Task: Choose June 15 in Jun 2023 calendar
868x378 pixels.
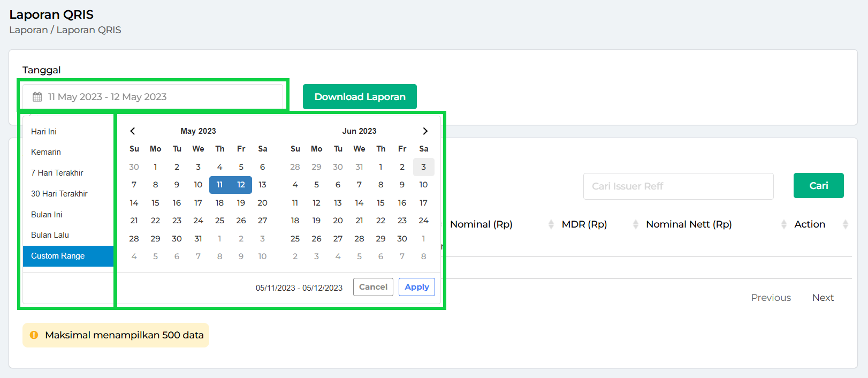Action: (x=381, y=203)
